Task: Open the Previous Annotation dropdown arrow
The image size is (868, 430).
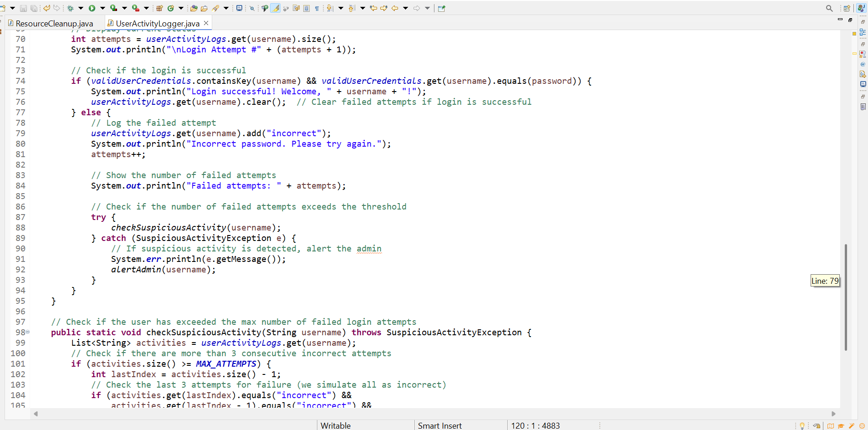Action: [363, 8]
